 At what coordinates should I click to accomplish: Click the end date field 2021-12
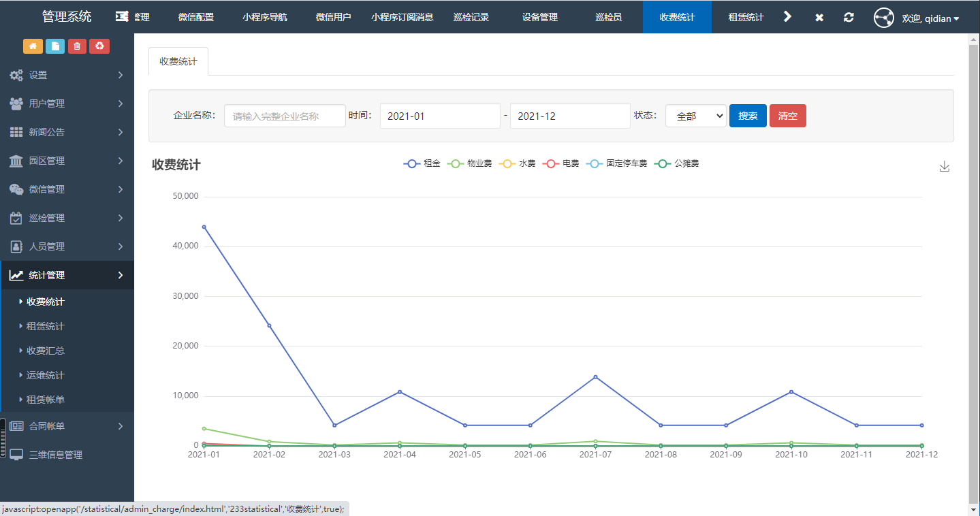pyautogui.click(x=570, y=116)
